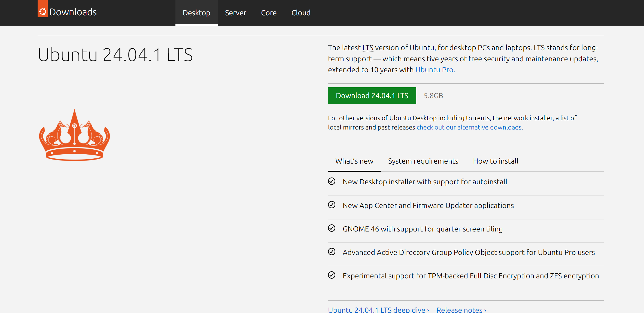Image resolution: width=644 pixels, height=313 pixels.
Task: Open the Core navigation tab
Action: pos(269,13)
